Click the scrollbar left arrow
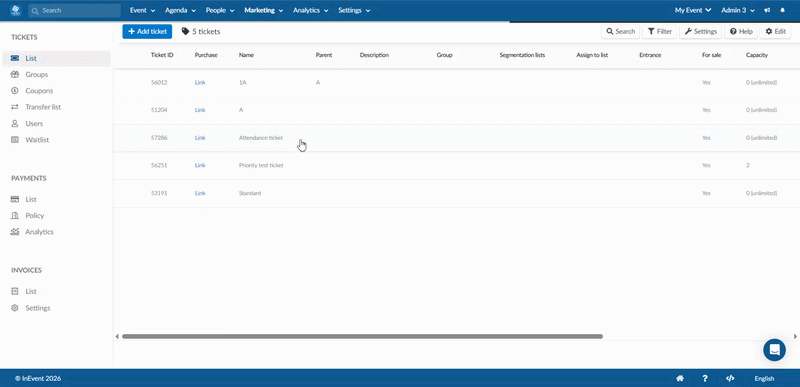This screenshot has width=800, height=387. coord(117,337)
